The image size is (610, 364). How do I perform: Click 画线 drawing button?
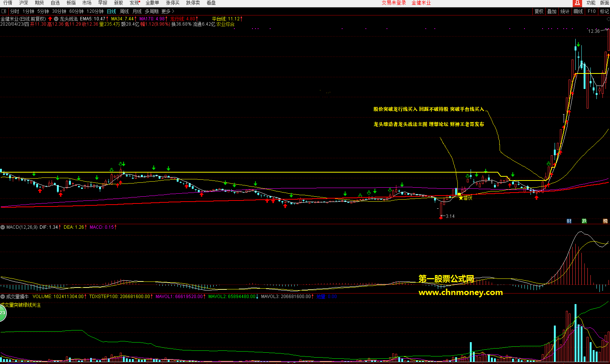tap(578, 11)
